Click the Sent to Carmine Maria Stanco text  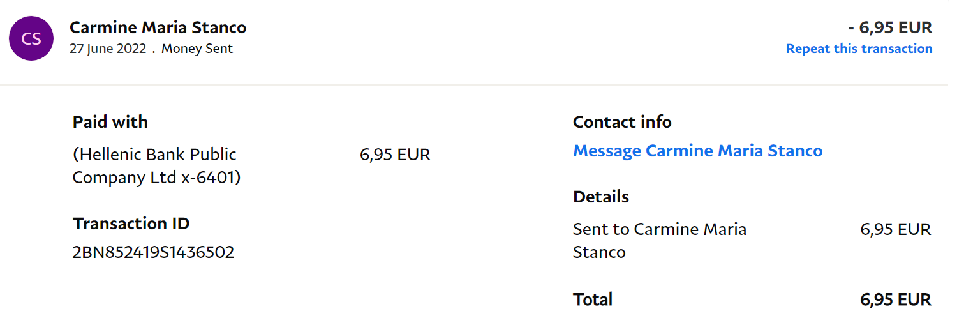659,229
